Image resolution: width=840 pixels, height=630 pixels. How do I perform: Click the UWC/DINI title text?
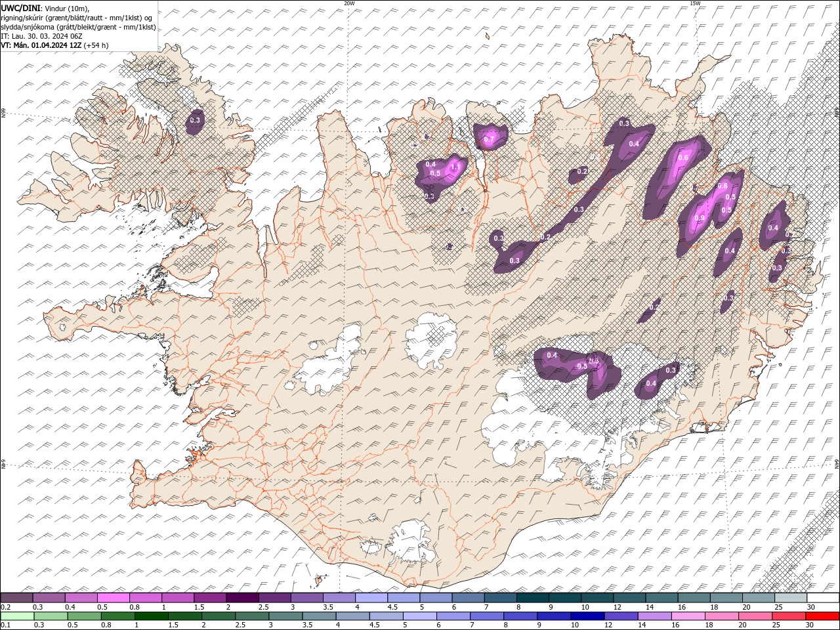[x=21, y=8]
